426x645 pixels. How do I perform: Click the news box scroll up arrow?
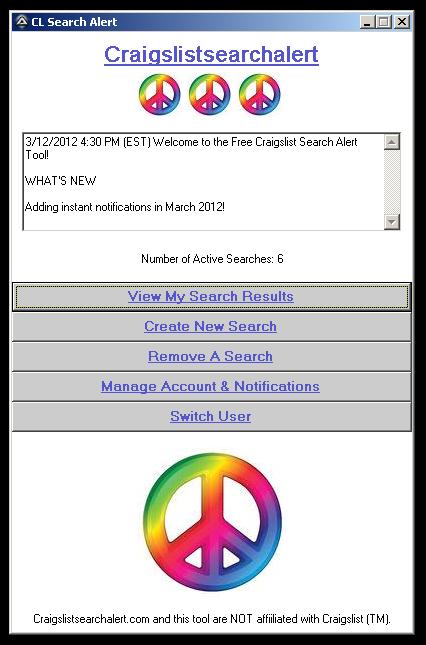391,142
